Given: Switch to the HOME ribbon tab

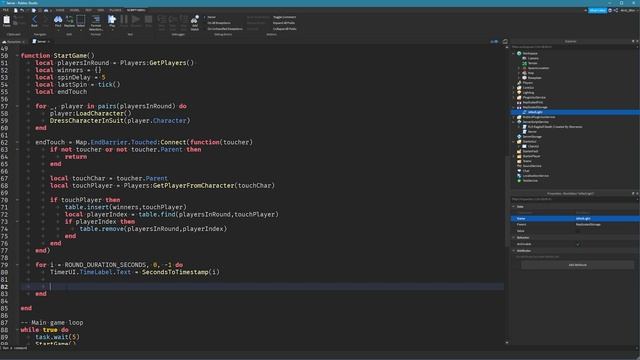Looking at the screenshot, I should [60, 10].
